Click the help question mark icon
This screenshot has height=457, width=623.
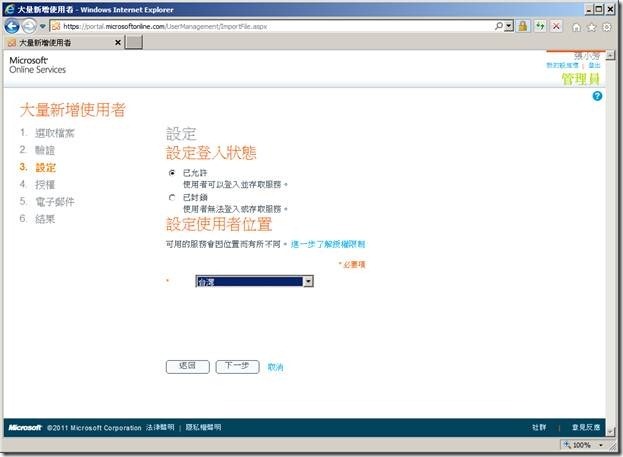(x=597, y=96)
